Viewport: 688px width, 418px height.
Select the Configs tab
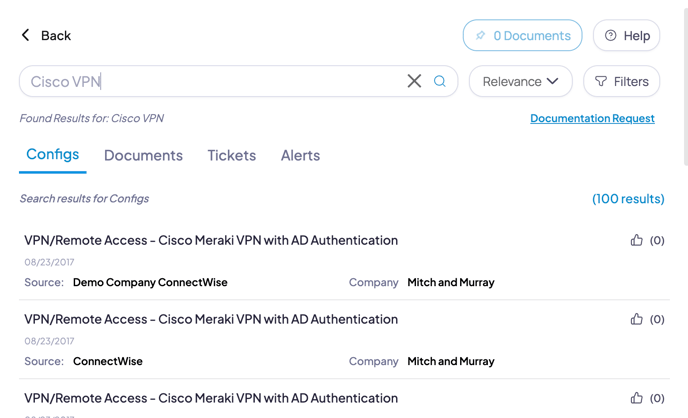[x=53, y=154]
